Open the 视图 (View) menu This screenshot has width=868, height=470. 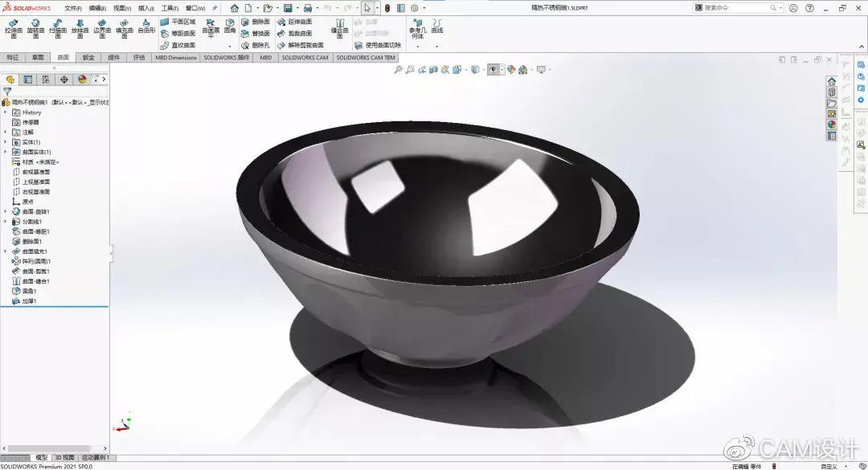click(122, 8)
